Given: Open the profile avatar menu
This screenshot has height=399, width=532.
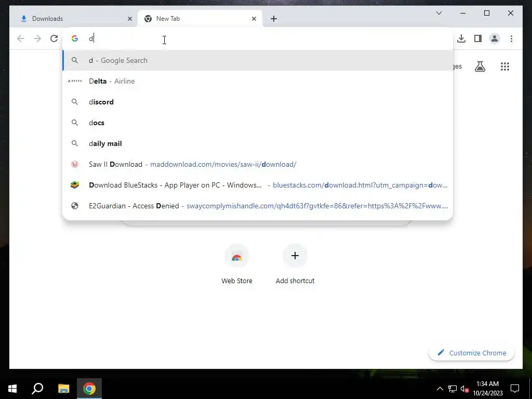Looking at the screenshot, I should click(495, 38).
